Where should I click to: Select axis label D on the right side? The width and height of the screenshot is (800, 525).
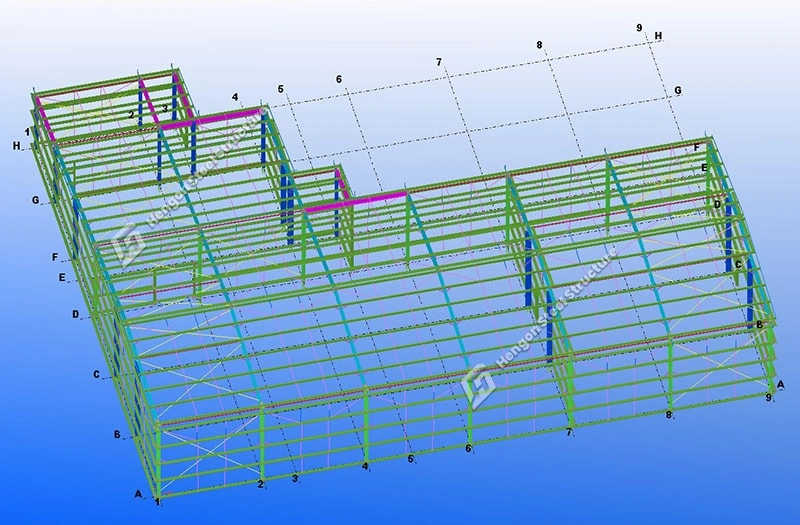tap(717, 204)
